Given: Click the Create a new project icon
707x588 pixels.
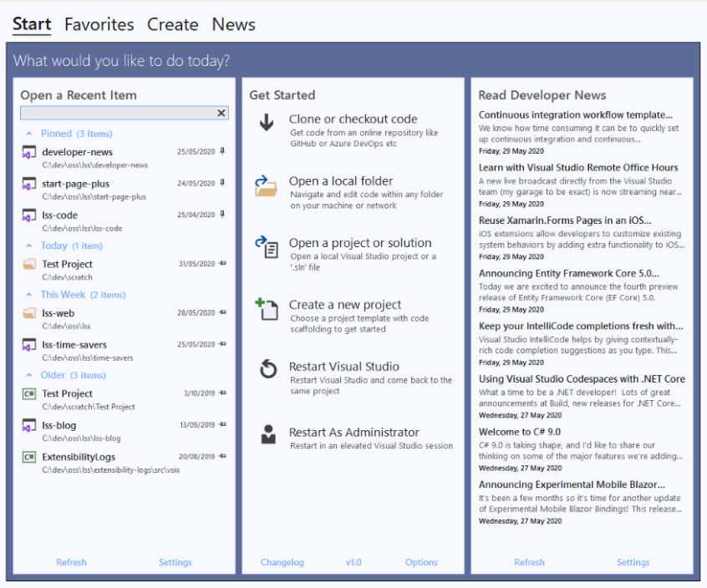Looking at the screenshot, I should 267,309.
